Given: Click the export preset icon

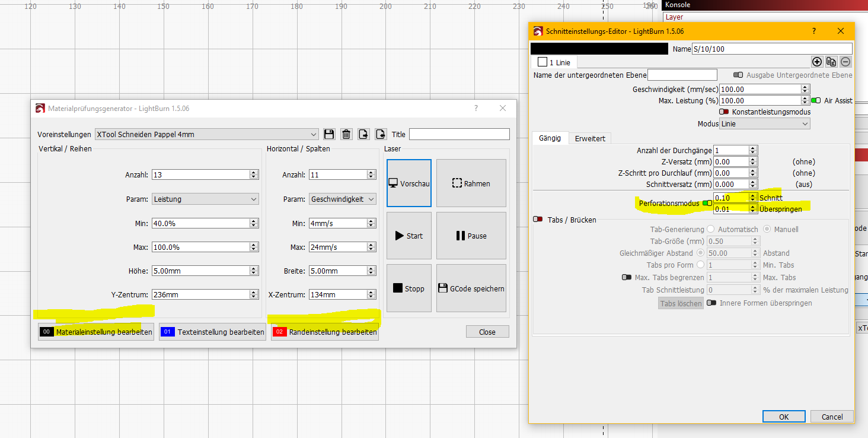Looking at the screenshot, I should click(x=364, y=134).
